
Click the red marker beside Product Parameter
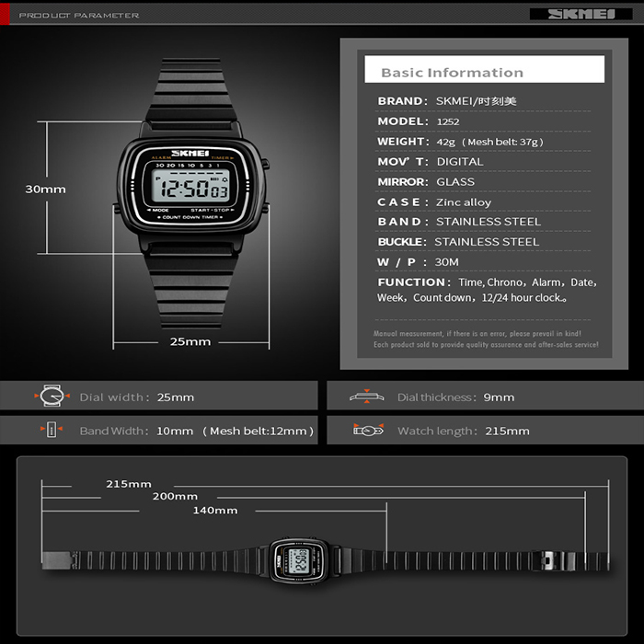pyautogui.click(x=5, y=14)
